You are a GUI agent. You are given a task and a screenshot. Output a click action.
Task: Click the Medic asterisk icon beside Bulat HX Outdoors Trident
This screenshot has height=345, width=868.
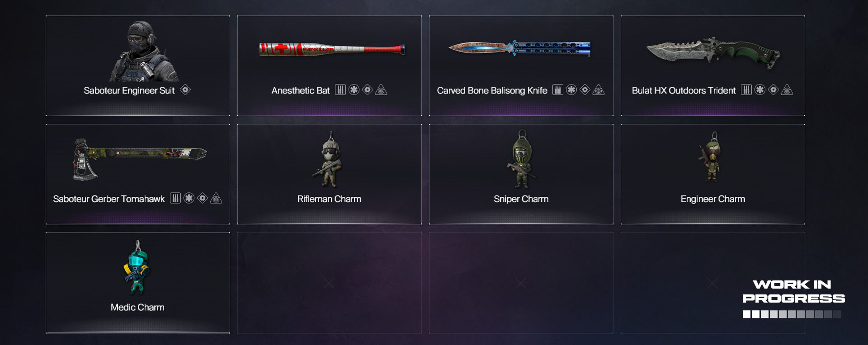click(760, 90)
